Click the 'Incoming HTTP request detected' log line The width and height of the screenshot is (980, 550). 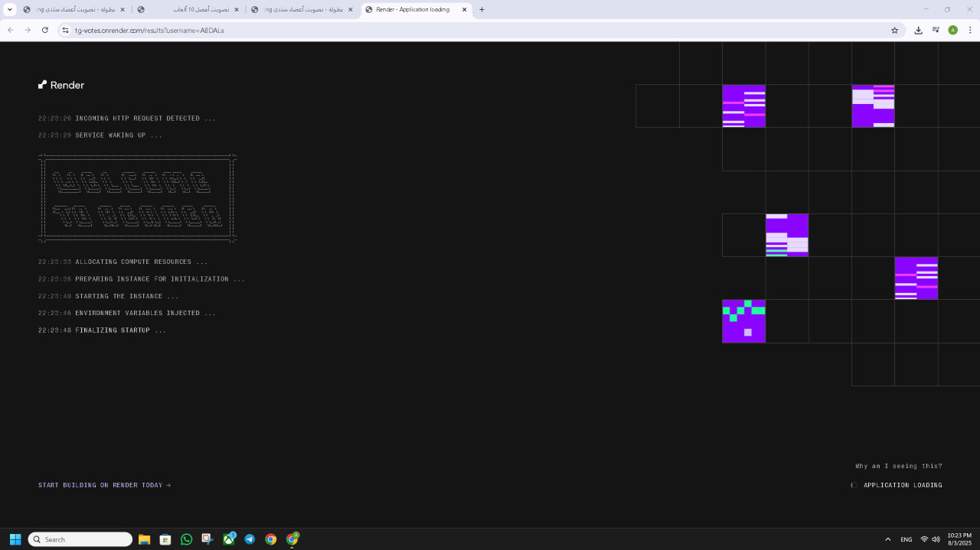click(x=127, y=119)
